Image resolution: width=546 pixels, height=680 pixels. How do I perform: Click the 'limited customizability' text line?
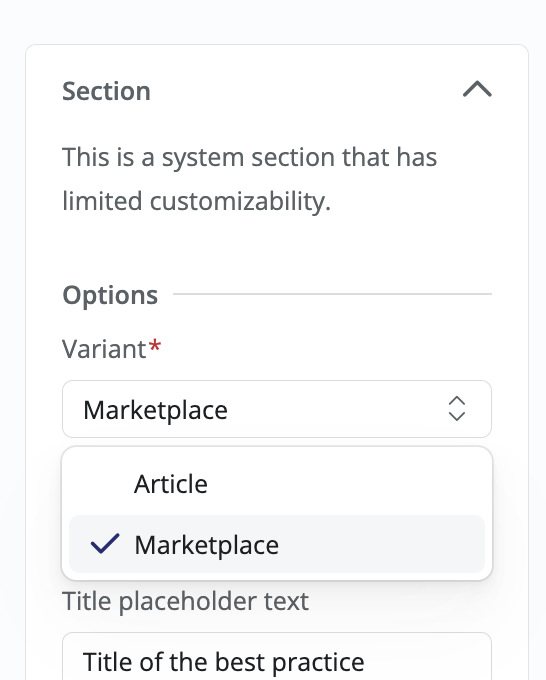[x=196, y=201]
